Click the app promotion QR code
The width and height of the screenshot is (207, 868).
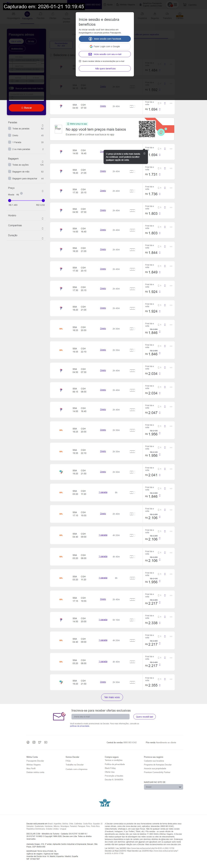(x=147, y=129)
